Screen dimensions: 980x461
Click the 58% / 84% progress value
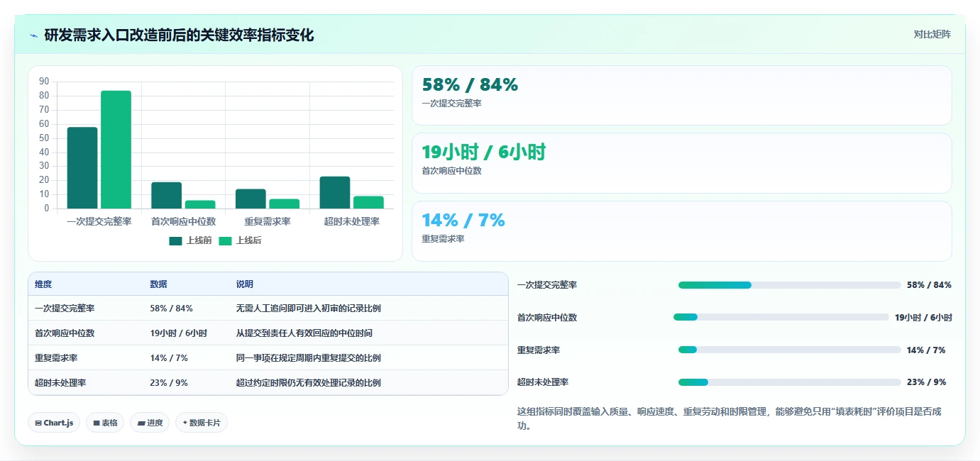pos(929,285)
